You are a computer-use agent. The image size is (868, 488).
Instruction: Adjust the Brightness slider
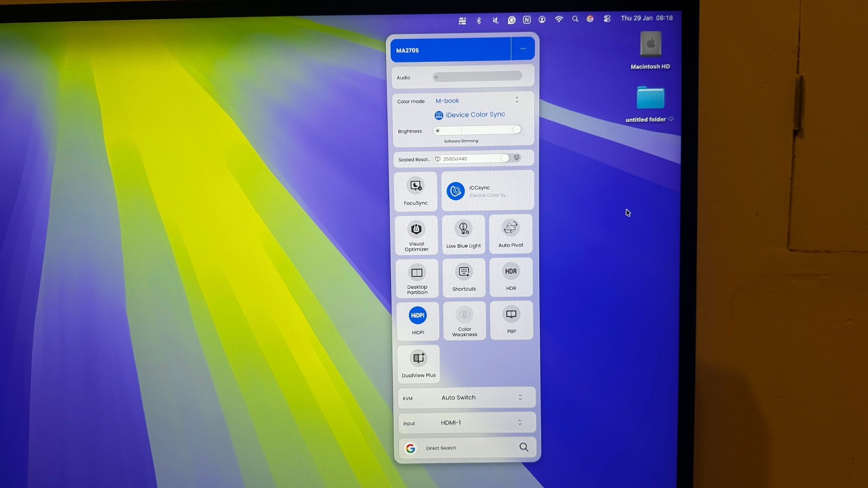click(477, 130)
